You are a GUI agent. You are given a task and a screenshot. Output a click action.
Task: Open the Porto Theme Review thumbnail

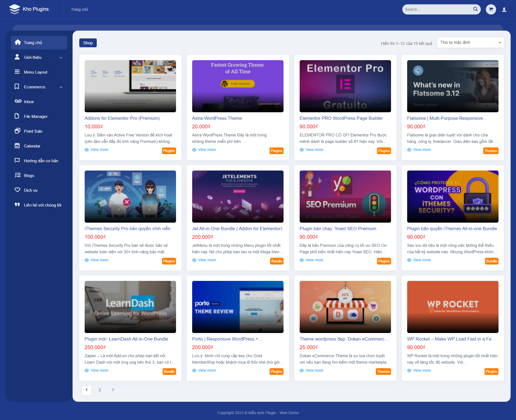[238, 307]
